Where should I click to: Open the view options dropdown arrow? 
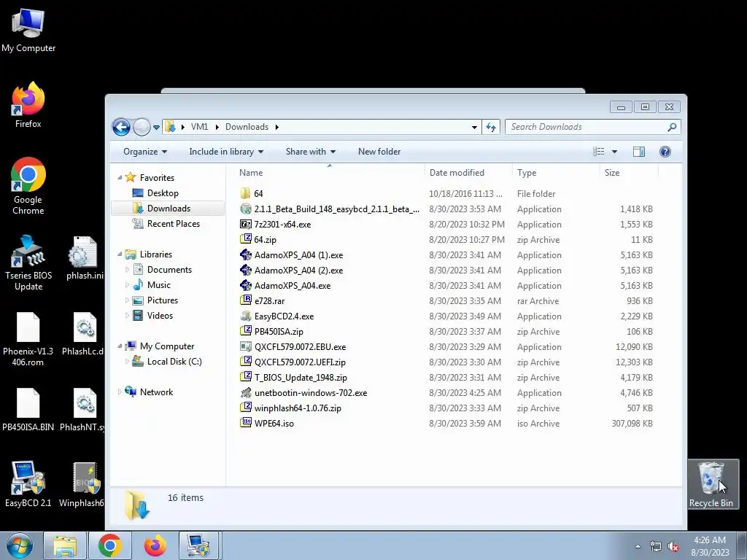(x=614, y=152)
